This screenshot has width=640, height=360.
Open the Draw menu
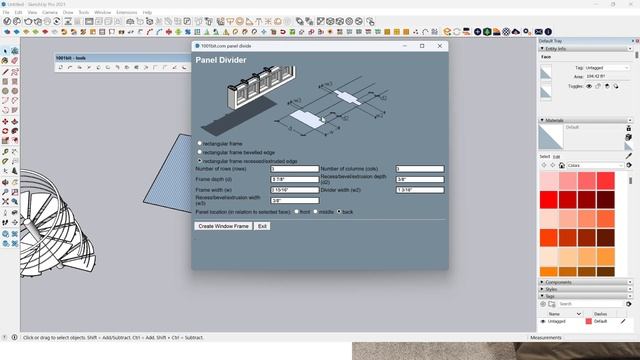click(x=68, y=13)
